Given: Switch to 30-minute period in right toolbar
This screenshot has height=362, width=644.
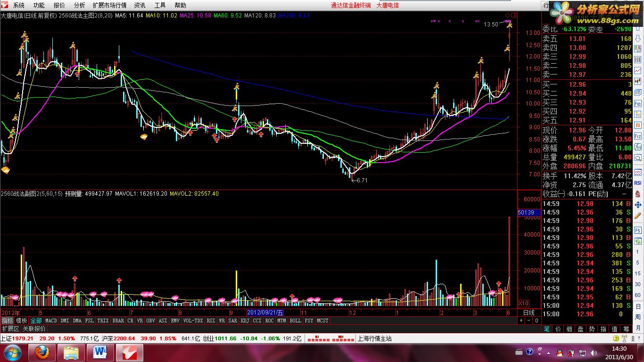Looking at the screenshot, I should click(637, 284).
